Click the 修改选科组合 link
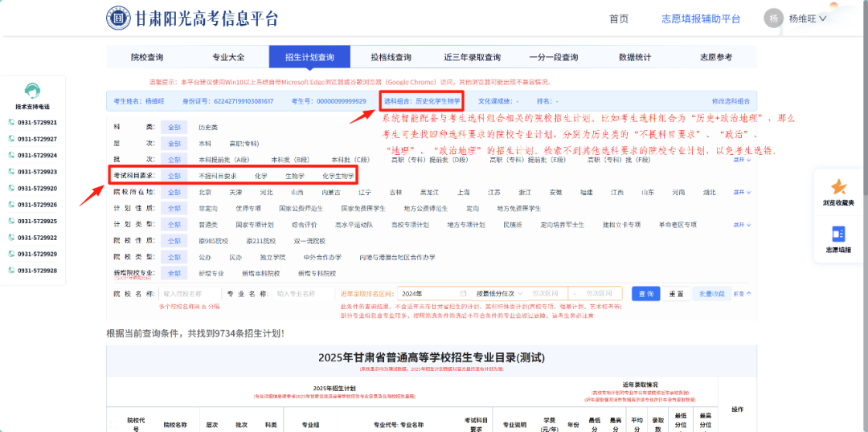 [x=730, y=101]
